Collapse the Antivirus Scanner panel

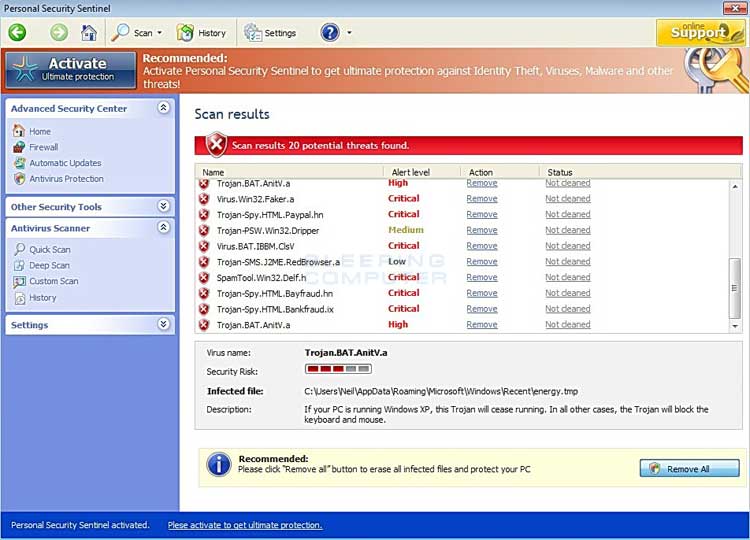(x=163, y=227)
